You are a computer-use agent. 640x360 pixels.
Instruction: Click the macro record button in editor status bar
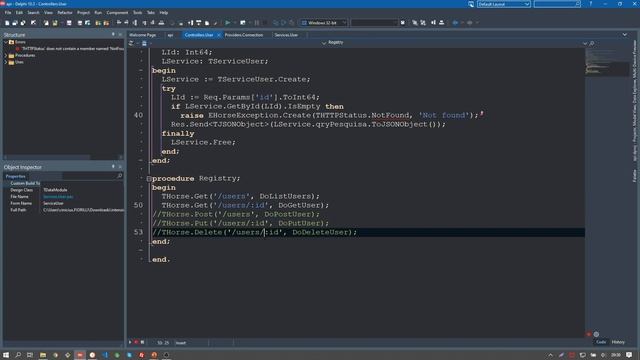(x=136, y=342)
